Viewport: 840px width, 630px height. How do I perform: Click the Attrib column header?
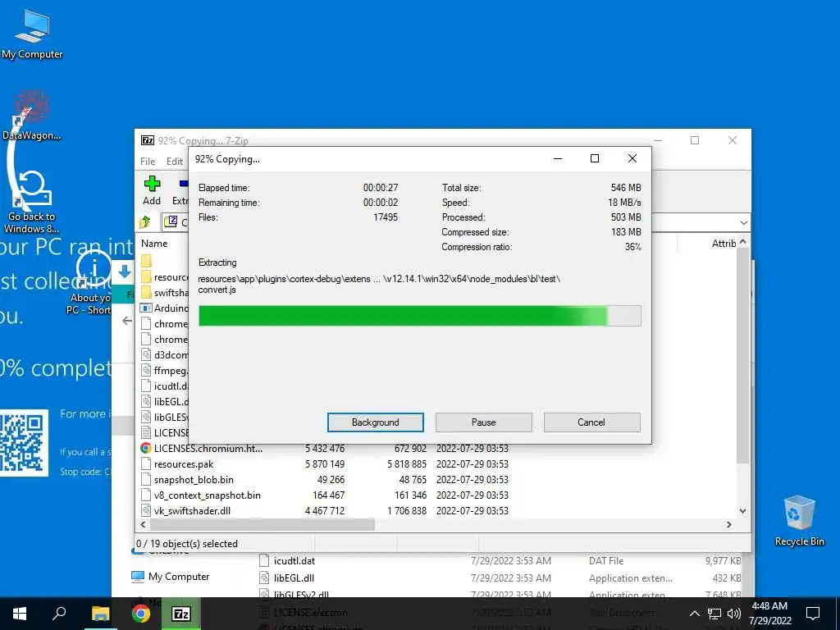pos(724,243)
